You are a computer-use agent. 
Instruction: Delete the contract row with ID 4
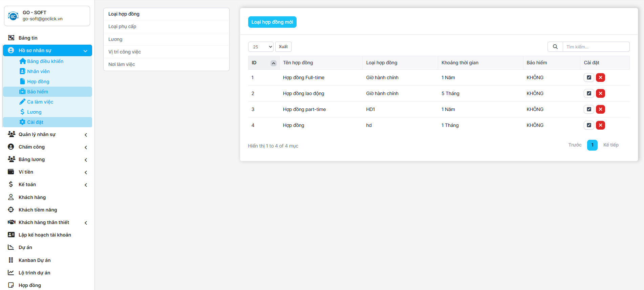click(600, 125)
